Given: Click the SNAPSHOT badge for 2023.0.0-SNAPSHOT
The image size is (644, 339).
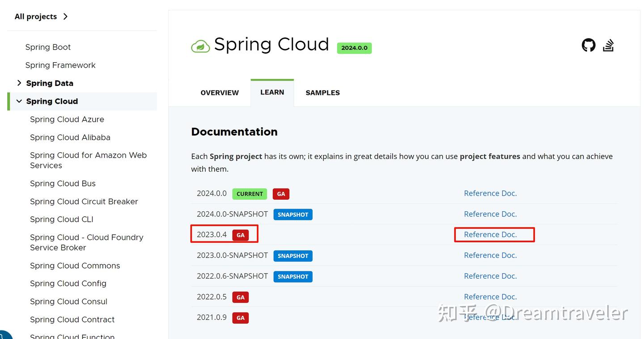Looking at the screenshot, I should point(293,256).
